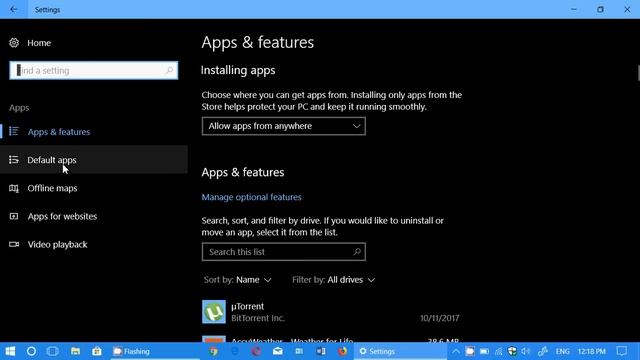Click the Windows Start button
Viewport: 640px width, 360px height.
tap(10, 351)
